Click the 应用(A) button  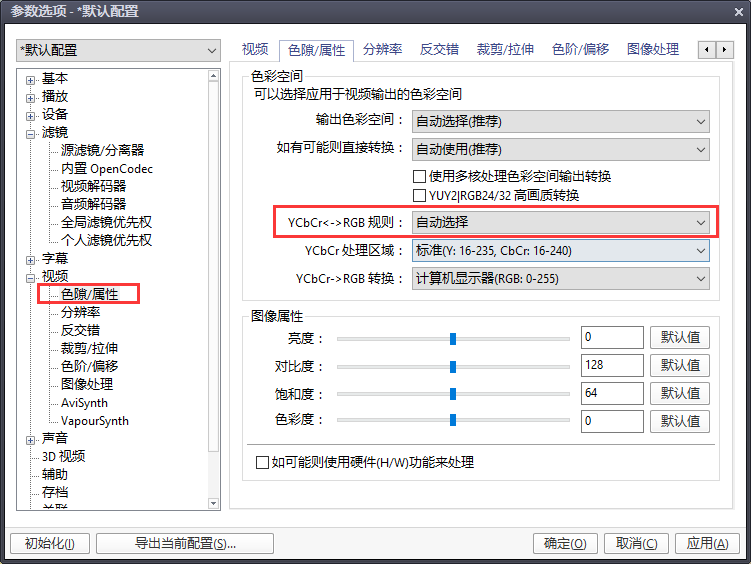point(707,543)
